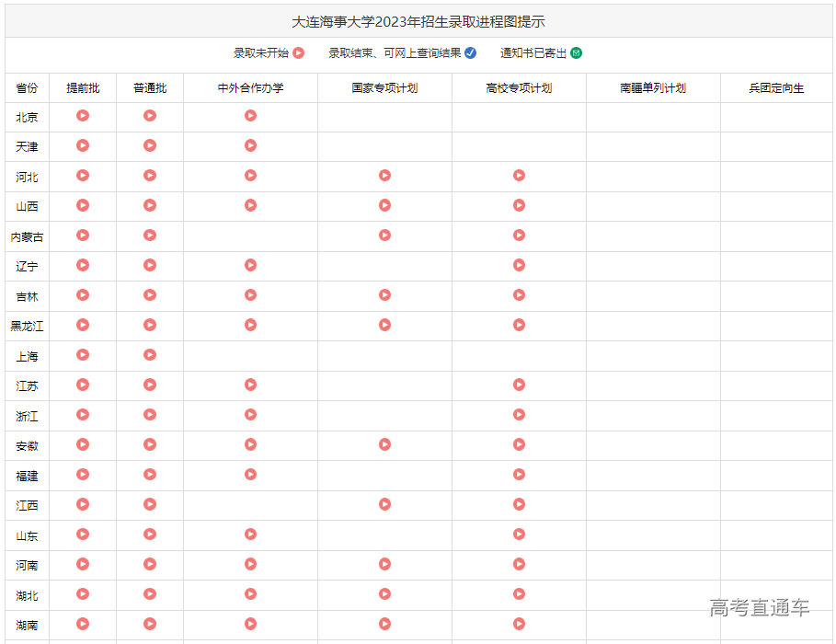Click the 安徽 国家专项计划 status icon
Screen dimensions: 836x644
[384, 444]
